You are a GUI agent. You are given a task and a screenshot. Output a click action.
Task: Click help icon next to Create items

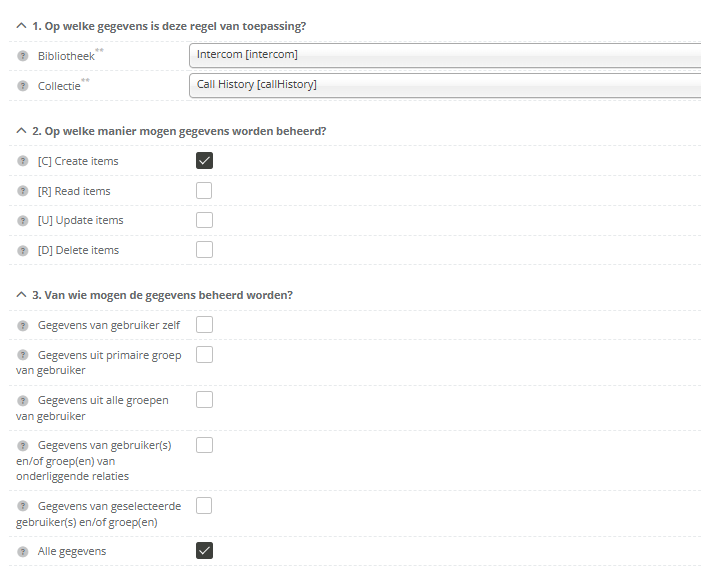click(23, 161)
